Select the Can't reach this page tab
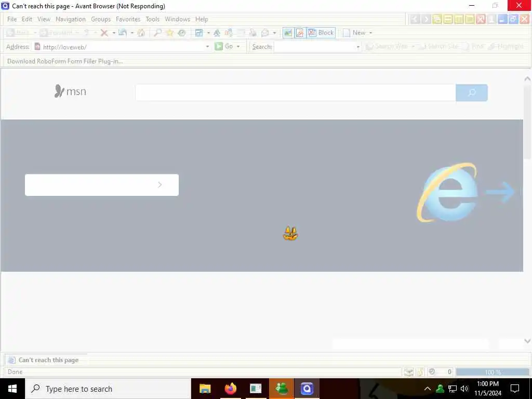Screen dimensions: 532x399 [46, 360]
